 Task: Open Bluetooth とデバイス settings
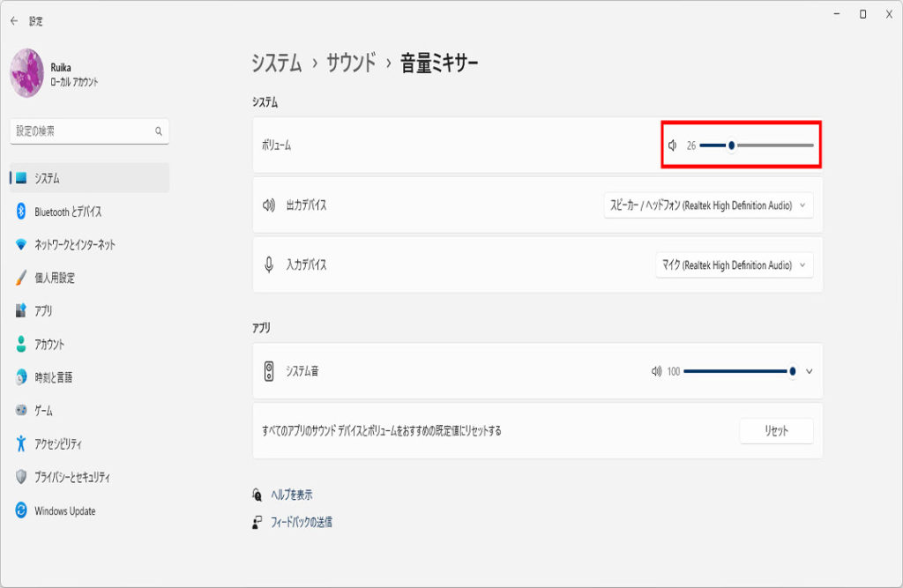click(67, 212)
